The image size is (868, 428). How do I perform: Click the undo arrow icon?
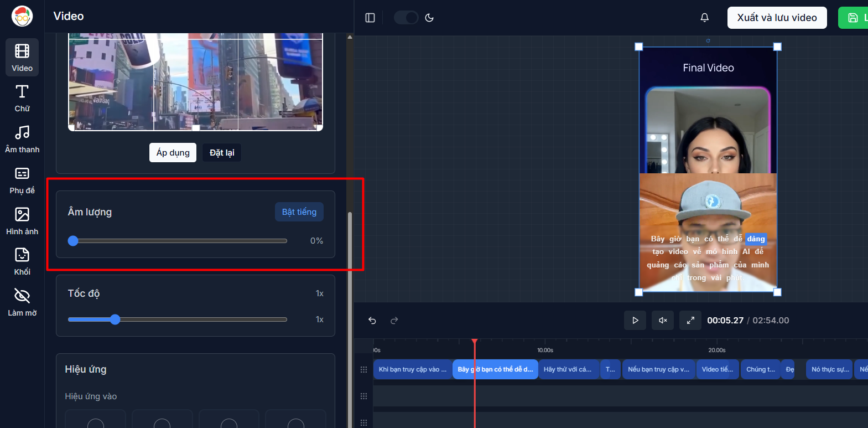[x=372, y=321]
